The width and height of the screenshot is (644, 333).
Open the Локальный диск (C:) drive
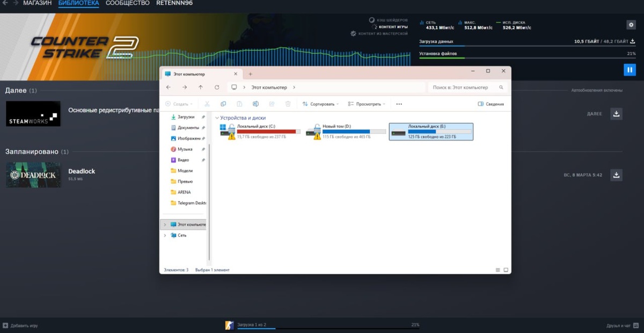click(x=260, y=131)
